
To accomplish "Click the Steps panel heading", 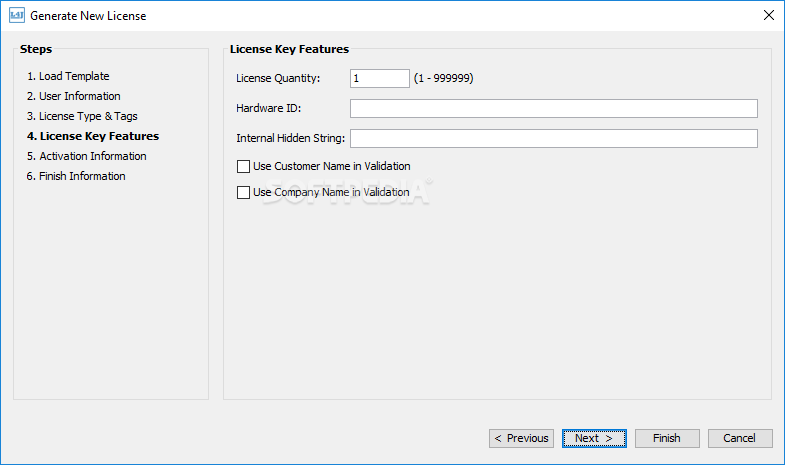I will coord(36,49).
